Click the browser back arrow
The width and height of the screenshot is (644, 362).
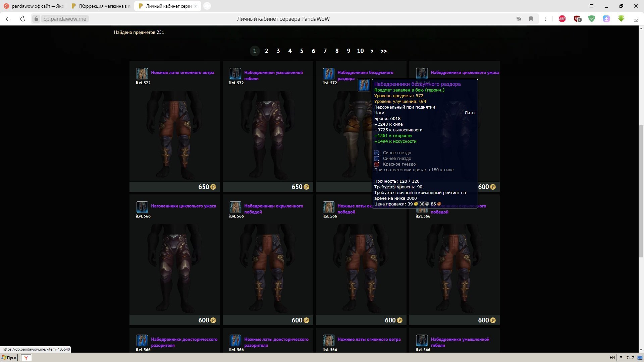[8, 19]
